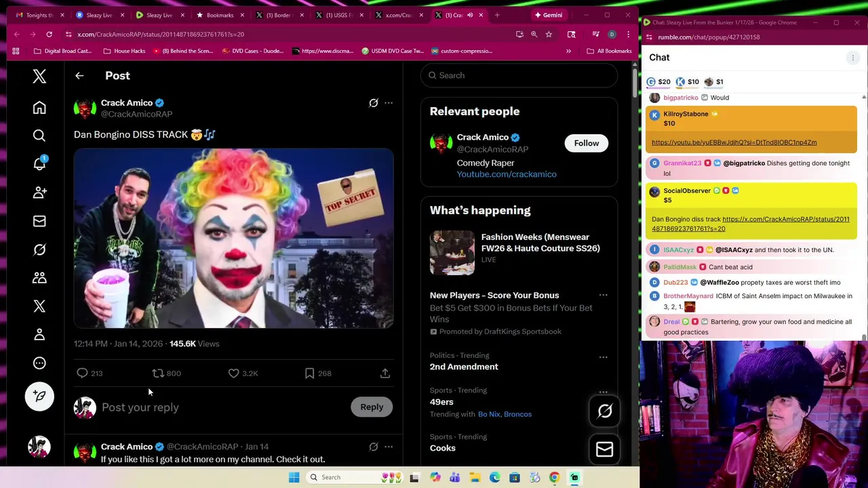Open Microsoft Edge from taskbar

click(x=494, y=477)
